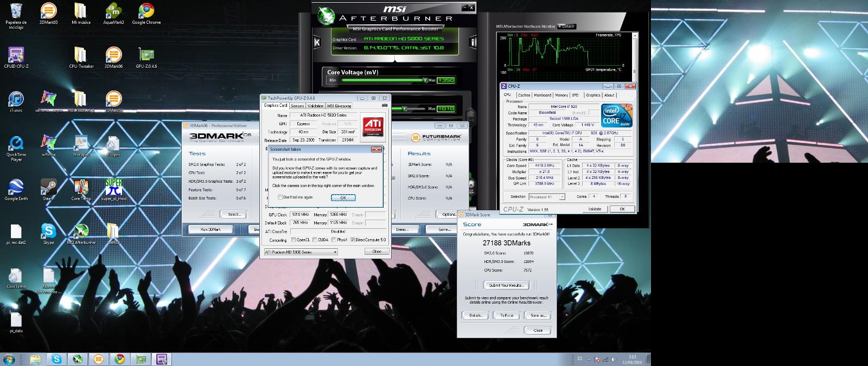Switch to the Memory tab in CPU-Z
The width and height of the screenshot is (868, 366).
click(x=561, y=95)
